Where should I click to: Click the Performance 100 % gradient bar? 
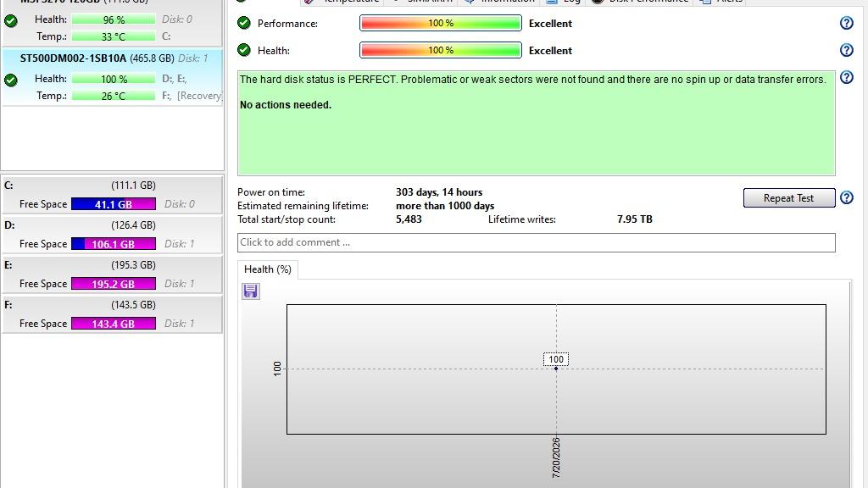(441, 23)
